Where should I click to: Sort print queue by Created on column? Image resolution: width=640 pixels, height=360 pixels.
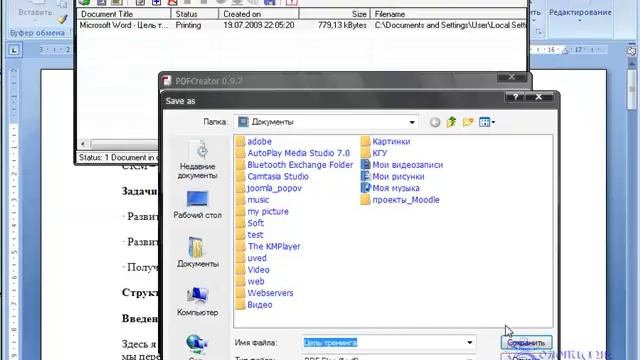coord(259,14)
